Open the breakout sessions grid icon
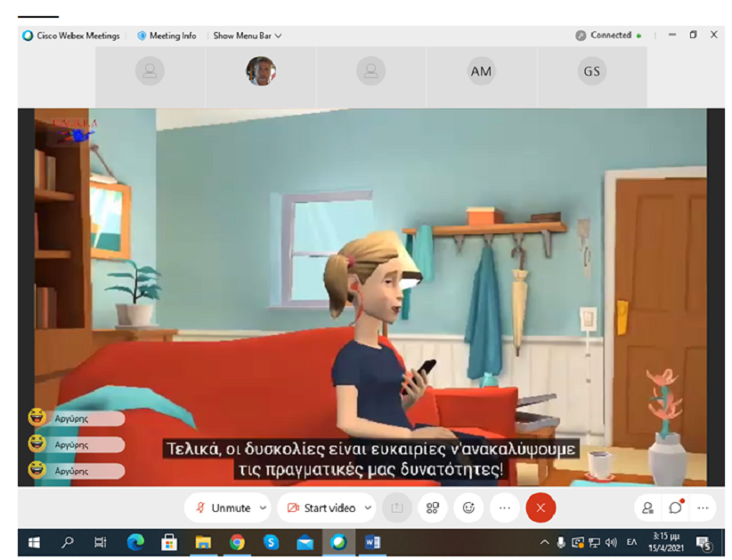This screenshot has width=732, height=560. [x=433, y=507]
